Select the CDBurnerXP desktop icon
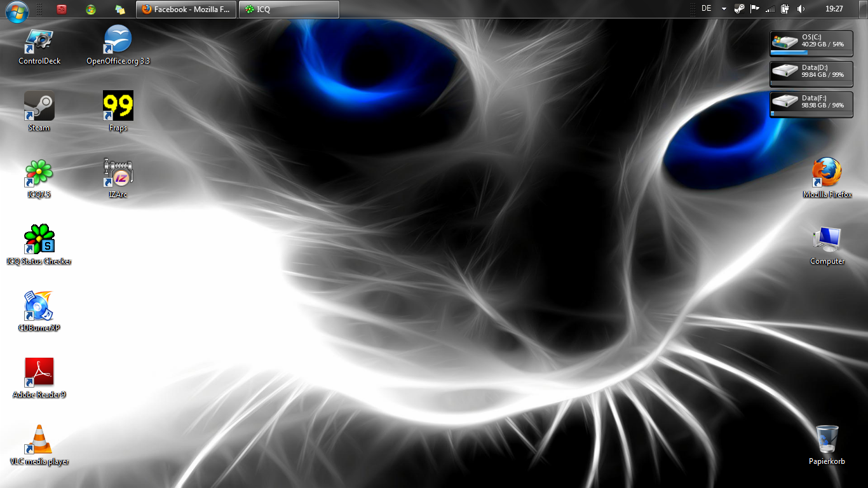This screenshot has width=868, height=488. [39, 307]
